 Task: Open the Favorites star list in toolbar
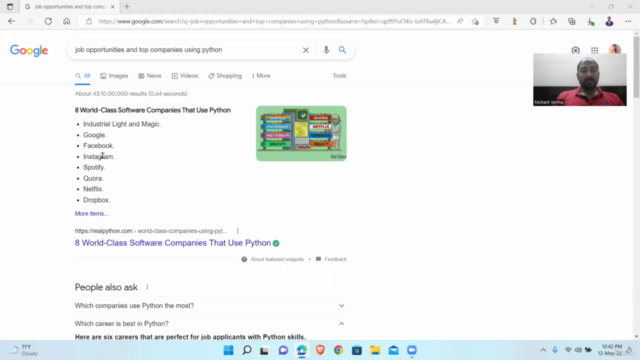coord(553,21)
